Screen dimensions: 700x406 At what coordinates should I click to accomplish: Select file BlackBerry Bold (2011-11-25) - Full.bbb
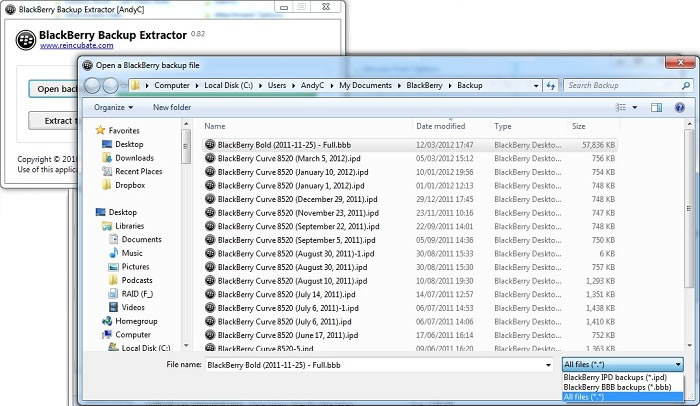(410, 145)
